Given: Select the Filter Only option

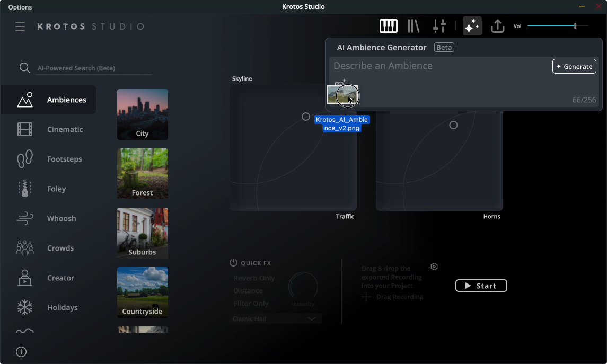Looking at the screenshot, I should [251, 304].
